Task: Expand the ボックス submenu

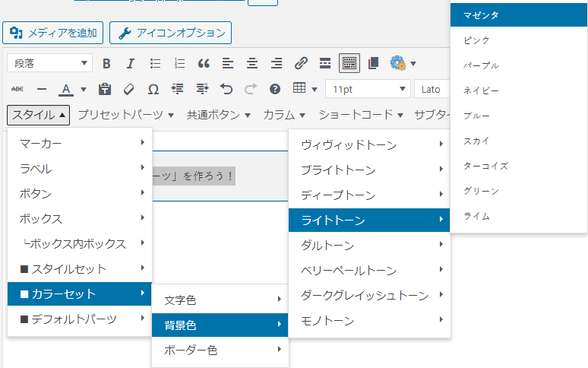Action: [x=80, y=219]
